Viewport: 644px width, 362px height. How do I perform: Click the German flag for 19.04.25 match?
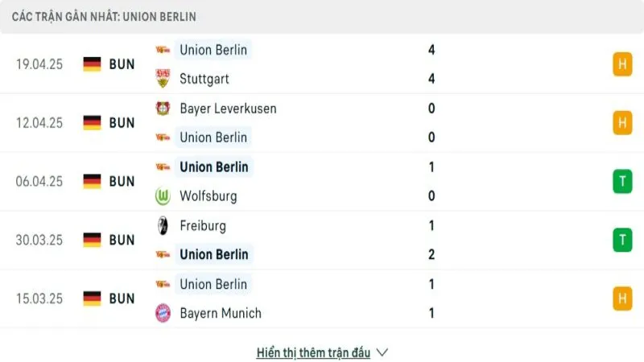(93, 64)
